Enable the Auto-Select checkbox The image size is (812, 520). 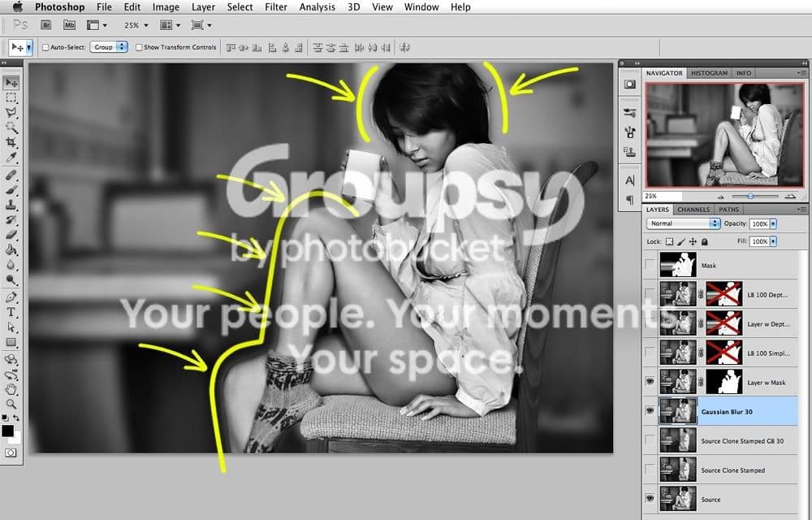click(45, 47)
